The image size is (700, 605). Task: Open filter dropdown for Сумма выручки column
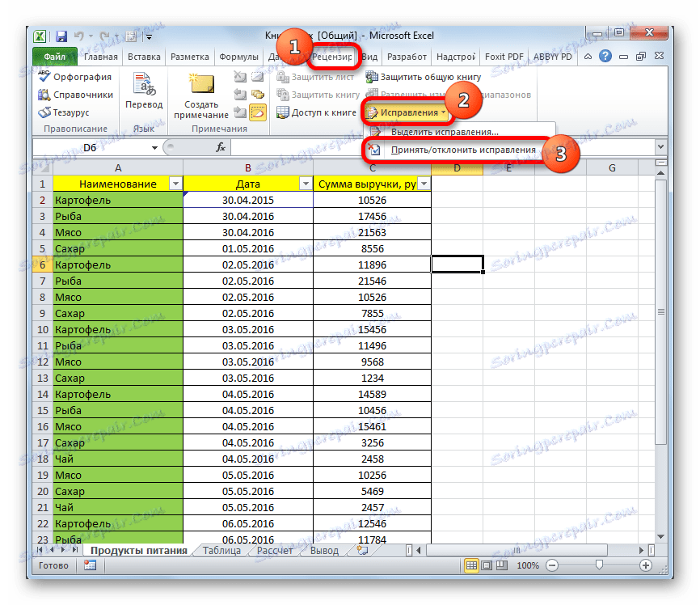pos(424,184)
